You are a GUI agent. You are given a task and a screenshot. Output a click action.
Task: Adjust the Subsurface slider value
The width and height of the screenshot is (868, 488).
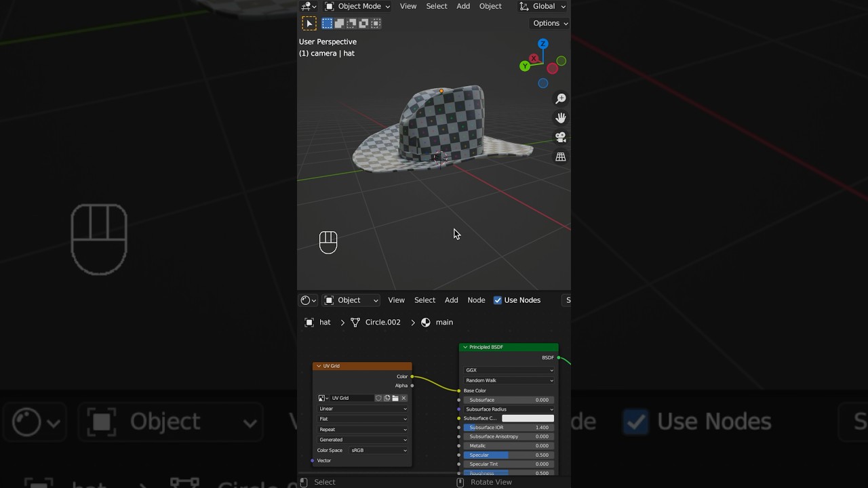point(509,400)
